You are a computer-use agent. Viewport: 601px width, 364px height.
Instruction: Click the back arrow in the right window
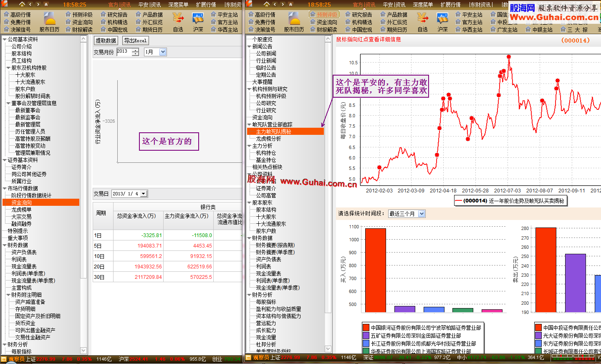pos(275,4)
